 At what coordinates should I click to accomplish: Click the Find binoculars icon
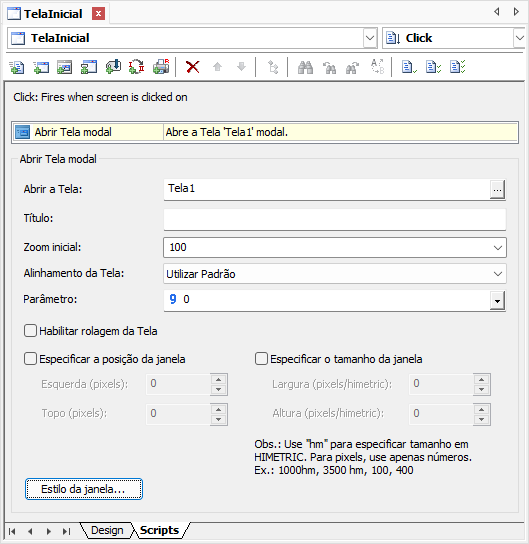pos(305,67)
